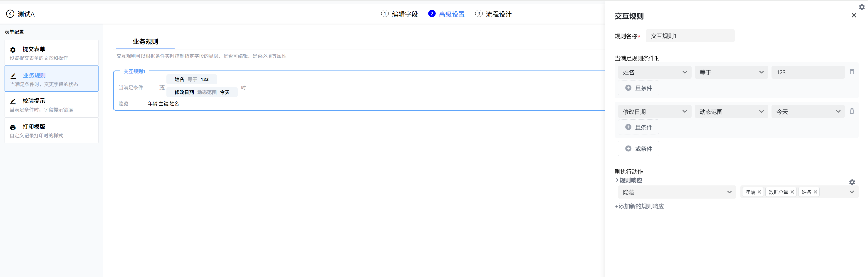Click the 测试A form title
The image size is (868, 277).
coord(26,14)
